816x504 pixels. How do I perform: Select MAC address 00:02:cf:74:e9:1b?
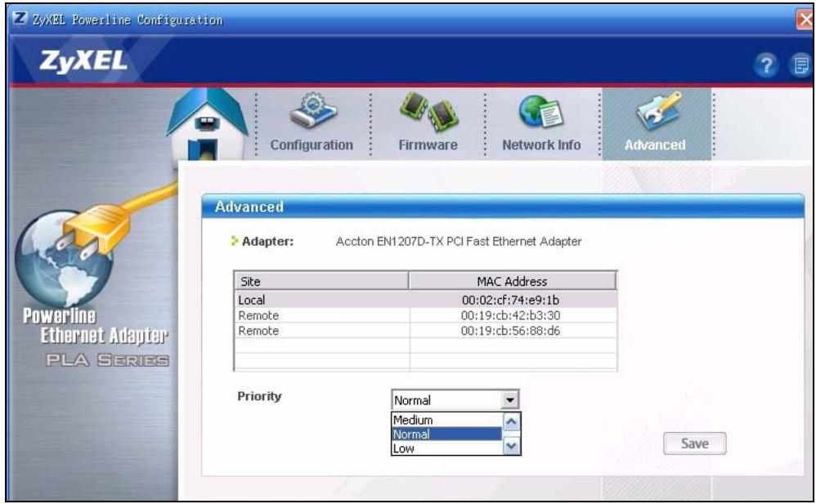510,300
